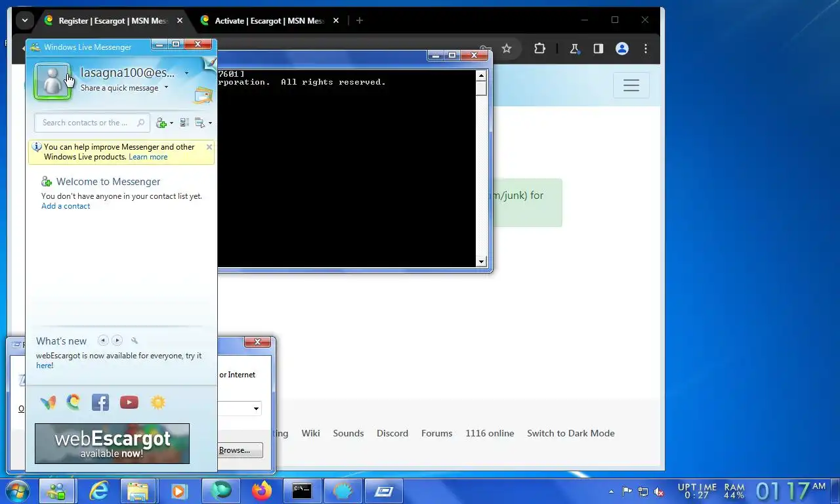This screenshot has width=840, height=504.
Task: Open Windows Explorer from the taskbar
Action: [138, 491]
